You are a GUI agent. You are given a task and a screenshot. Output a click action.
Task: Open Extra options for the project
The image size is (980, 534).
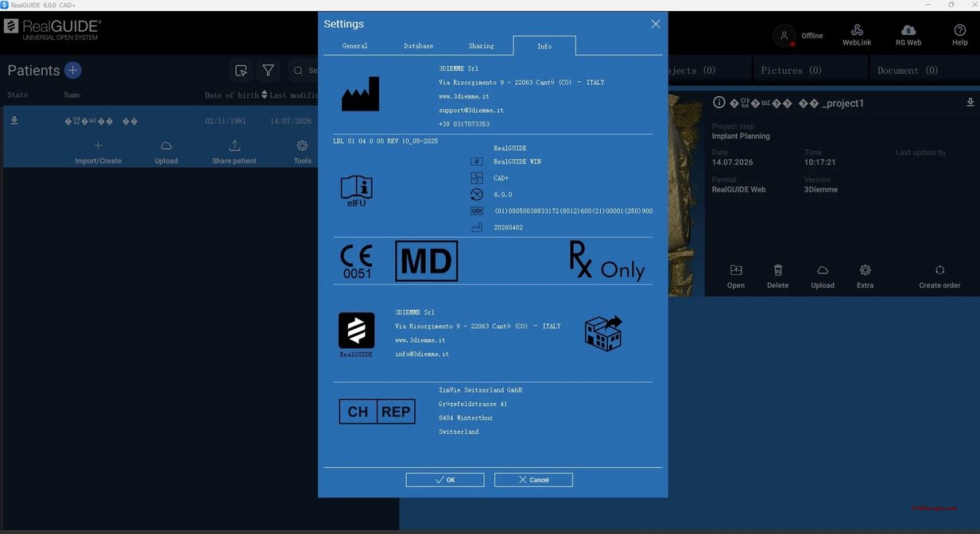coord(866,277)
